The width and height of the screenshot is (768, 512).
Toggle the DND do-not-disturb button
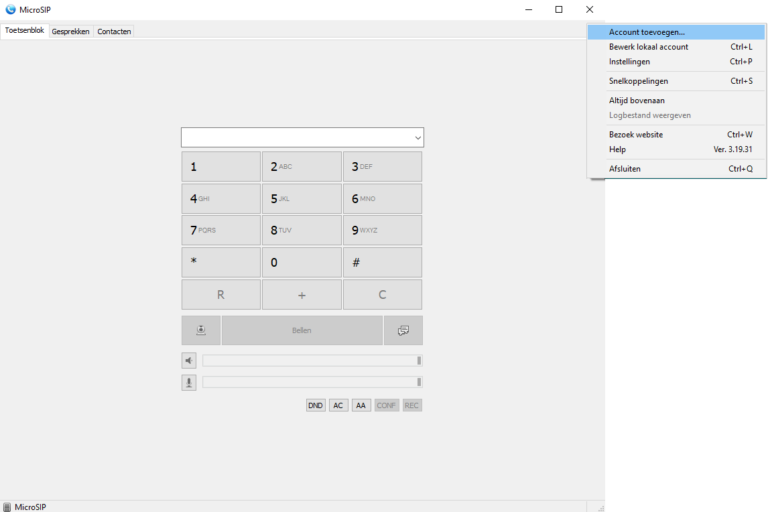315,405
